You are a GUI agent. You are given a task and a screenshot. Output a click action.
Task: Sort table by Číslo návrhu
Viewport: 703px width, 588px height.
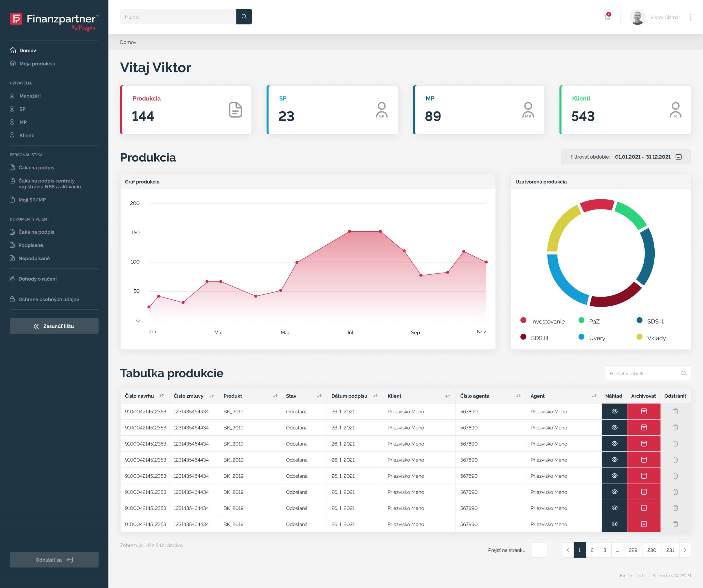[x=162, y=396]
